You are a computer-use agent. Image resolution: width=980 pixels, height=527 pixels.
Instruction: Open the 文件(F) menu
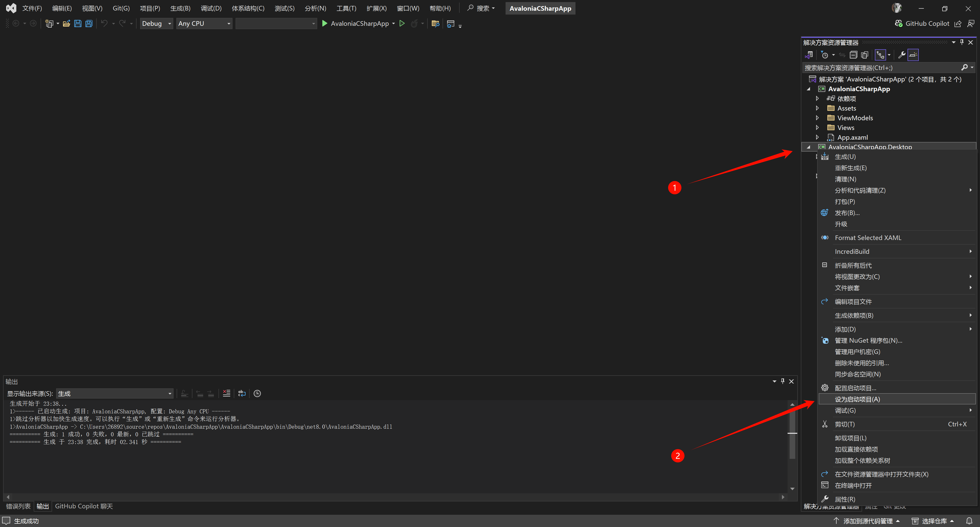[x=32, y=8]
